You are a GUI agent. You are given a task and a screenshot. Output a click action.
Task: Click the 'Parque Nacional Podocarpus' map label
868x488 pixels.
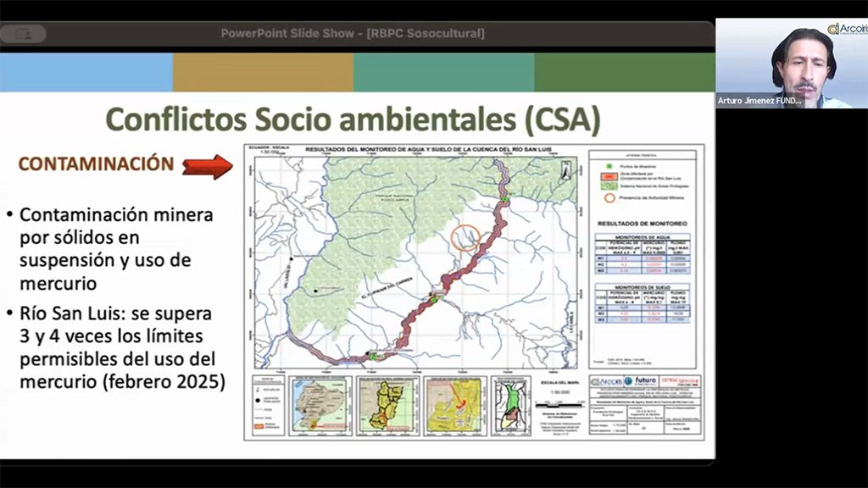click(395, 198)
